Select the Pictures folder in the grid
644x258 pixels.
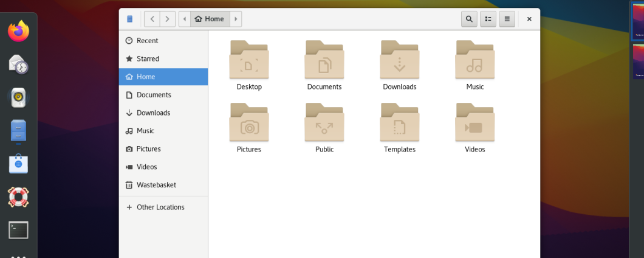click(x=249, y=123)
